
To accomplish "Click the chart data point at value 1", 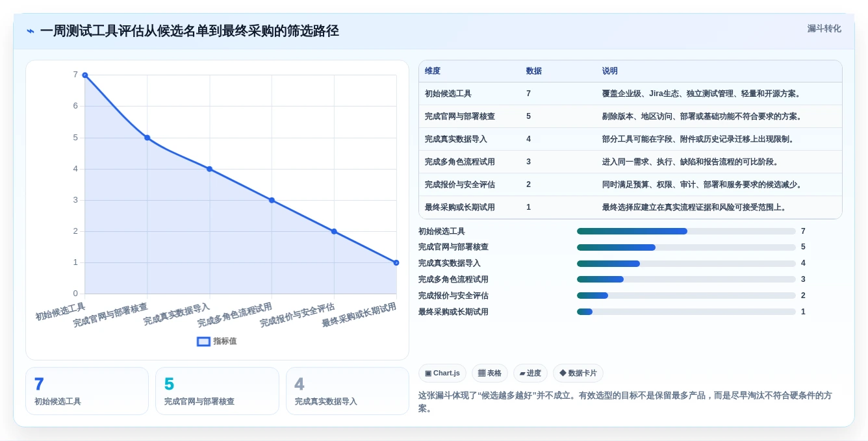I will coord(396,262).
